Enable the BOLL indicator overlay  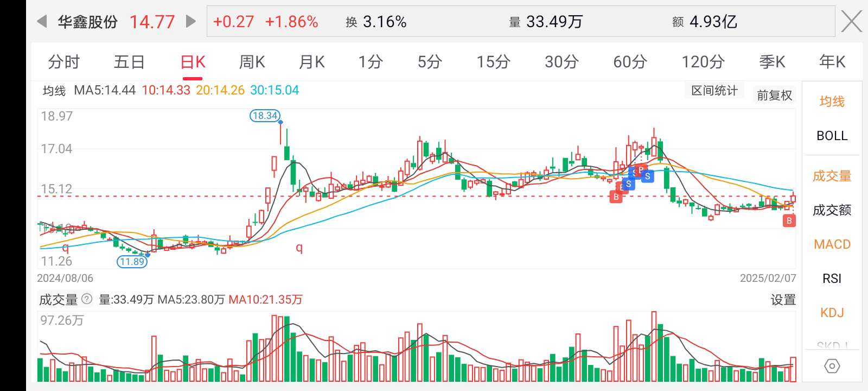(832, 136)
